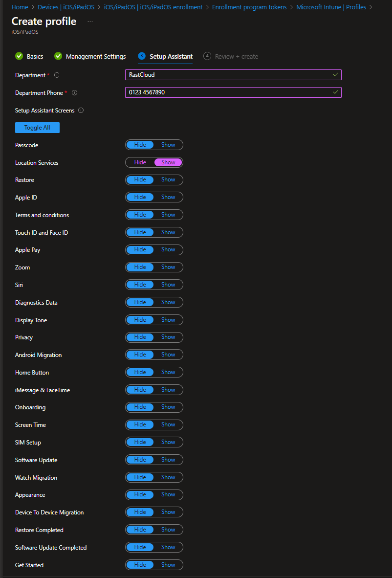Click the Department Phone input field

pyautogui.click(x=229, y=92)
